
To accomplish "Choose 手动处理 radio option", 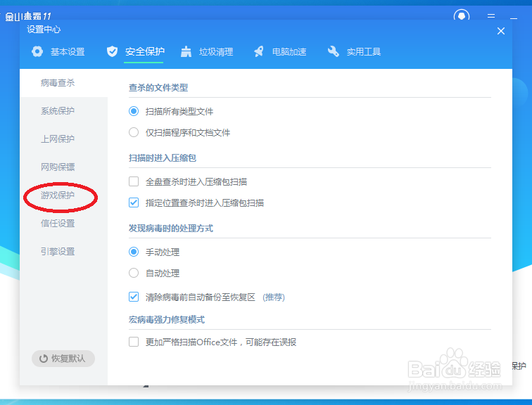I will pyautogui.click(x=134, y=252).
